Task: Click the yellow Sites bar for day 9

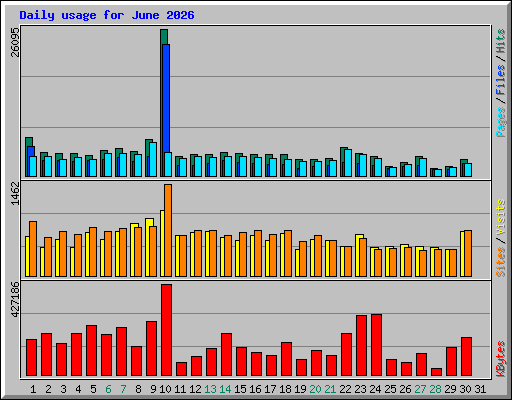Action: pyautogui.click(x=148, y=248)
